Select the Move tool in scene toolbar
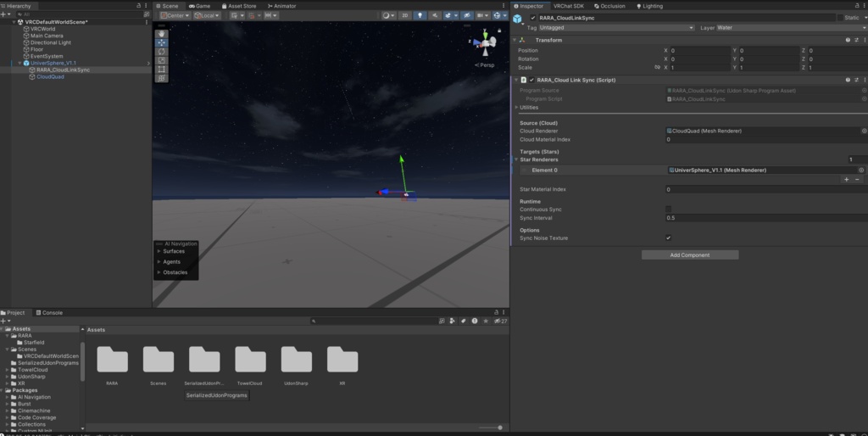The width and height of the screenshot is (868, 436). (x=162, y=42)
